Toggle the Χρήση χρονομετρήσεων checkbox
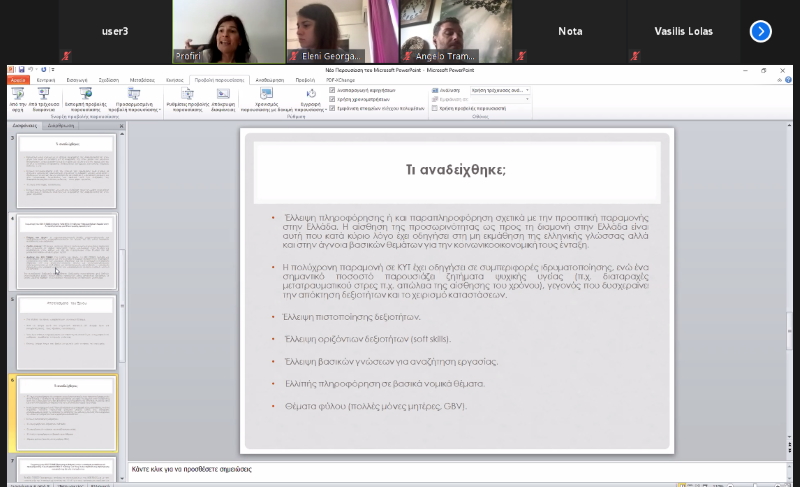Viewport: 800px width, 487px height. click(x=332, y=99)
